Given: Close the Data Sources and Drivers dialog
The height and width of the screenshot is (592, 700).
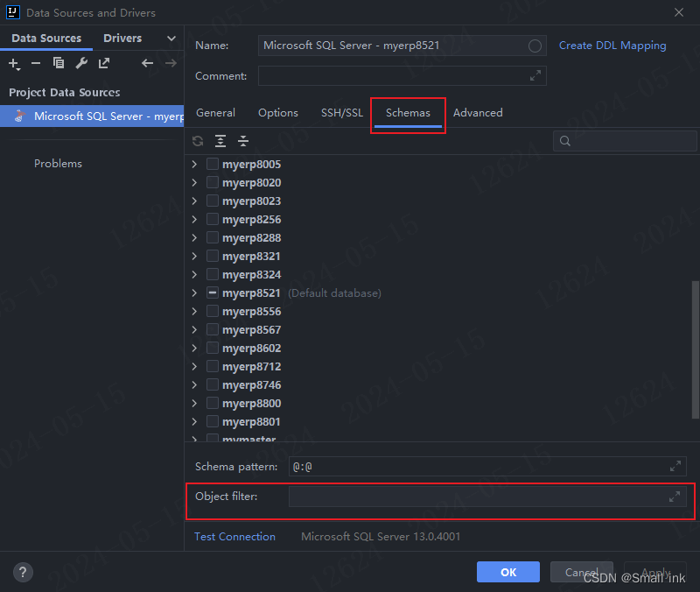Looking at the screenshot, I should tap(679, 12).
